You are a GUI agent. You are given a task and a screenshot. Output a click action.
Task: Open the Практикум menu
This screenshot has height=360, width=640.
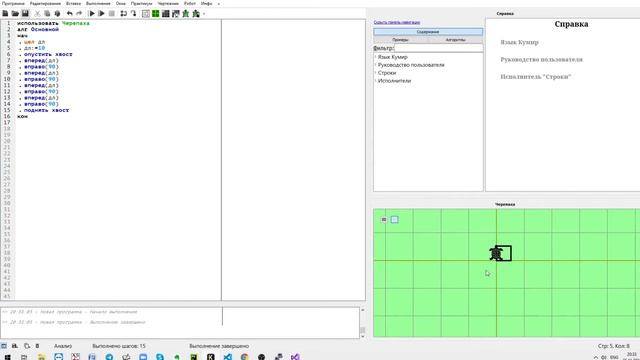141,3
